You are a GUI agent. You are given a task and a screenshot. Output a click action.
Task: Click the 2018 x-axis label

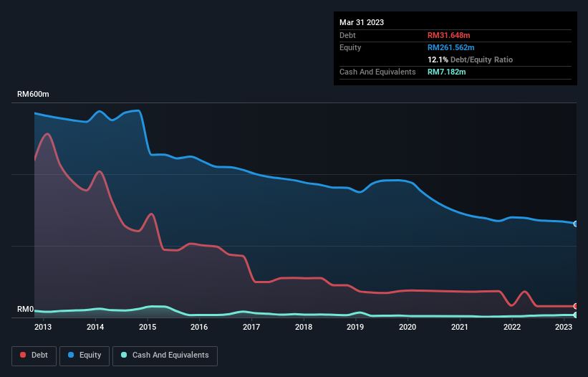(304, 327)
